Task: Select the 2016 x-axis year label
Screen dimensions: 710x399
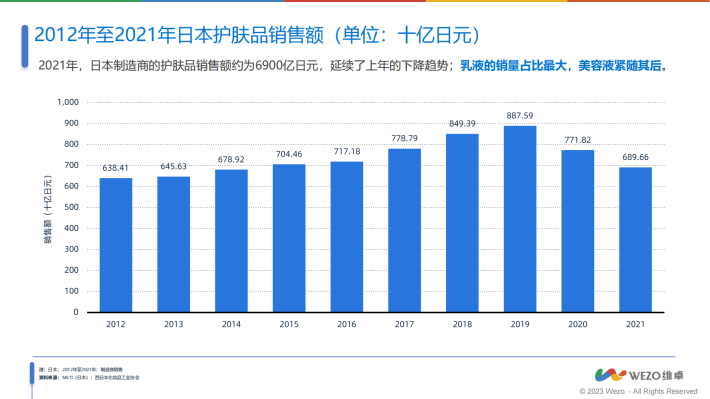Action: click(347, 324)
